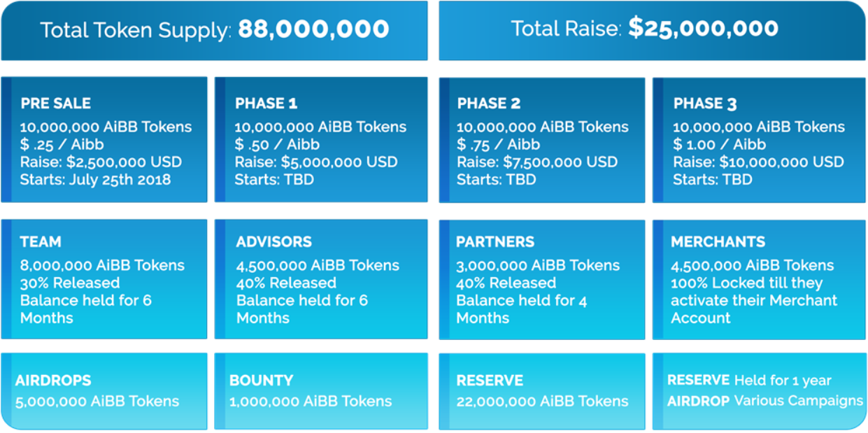The height and width of the screenshot is (433, 868).
Task: Click "Starts: July 25th 2018" text
Action: click(x=95, y=180)
